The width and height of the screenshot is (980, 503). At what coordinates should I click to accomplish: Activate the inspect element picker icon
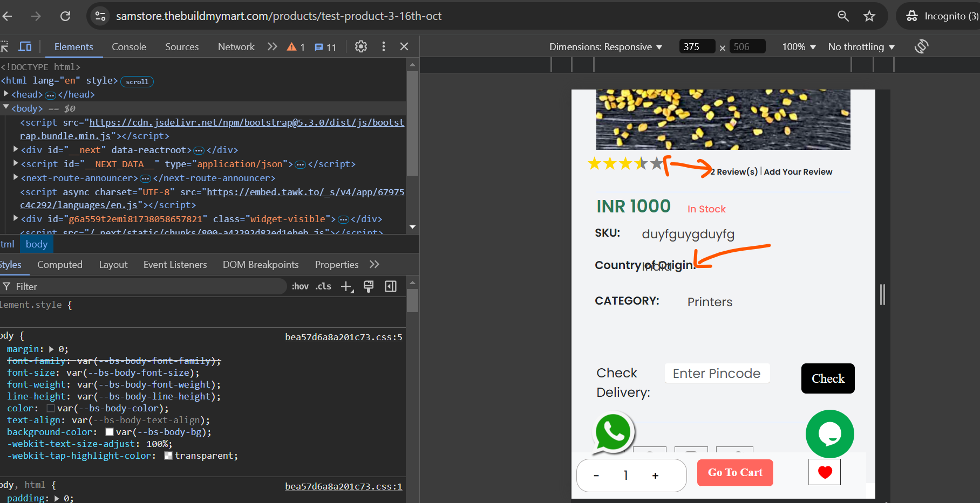pos(5,46)
